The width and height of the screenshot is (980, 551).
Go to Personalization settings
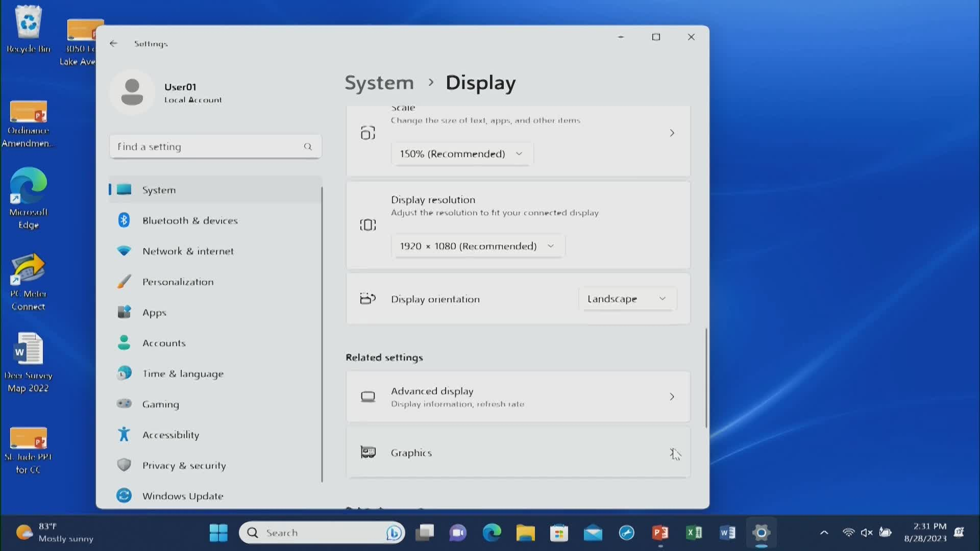click(178, 282)
